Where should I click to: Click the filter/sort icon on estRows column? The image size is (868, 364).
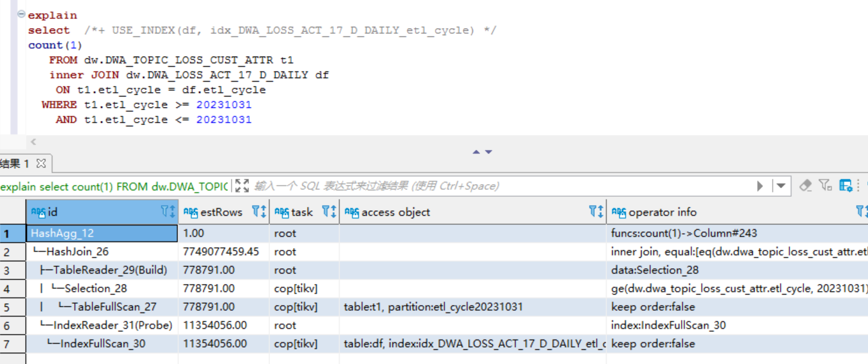tap(259, 212)
